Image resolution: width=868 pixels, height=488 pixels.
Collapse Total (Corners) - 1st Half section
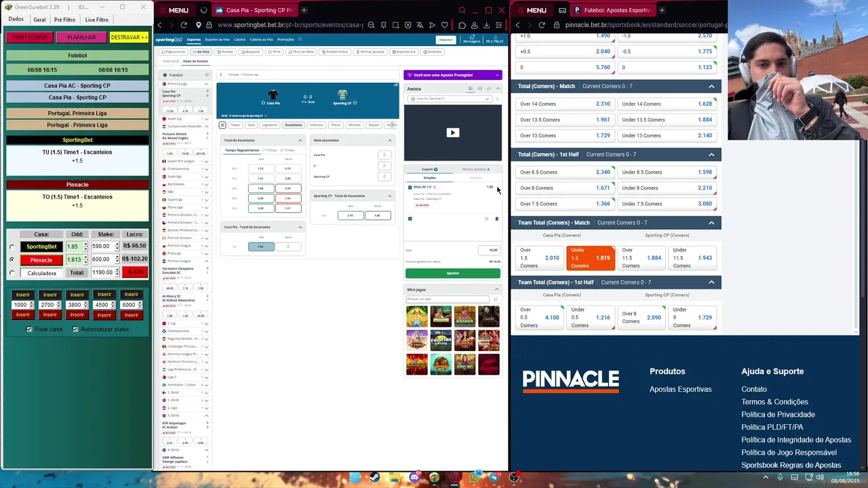(711, 155)
